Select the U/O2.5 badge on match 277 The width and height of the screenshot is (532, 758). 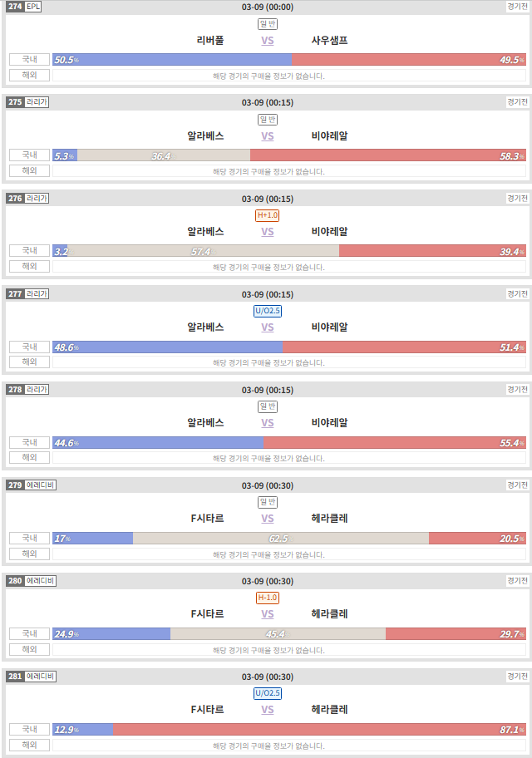pos(267,311)
